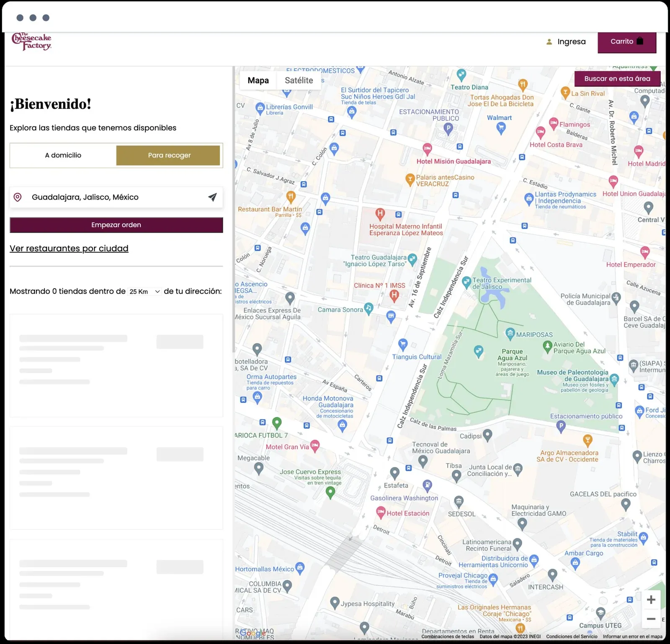Click the Teatro Experimental de Jalisco pin

pos(466,282)
